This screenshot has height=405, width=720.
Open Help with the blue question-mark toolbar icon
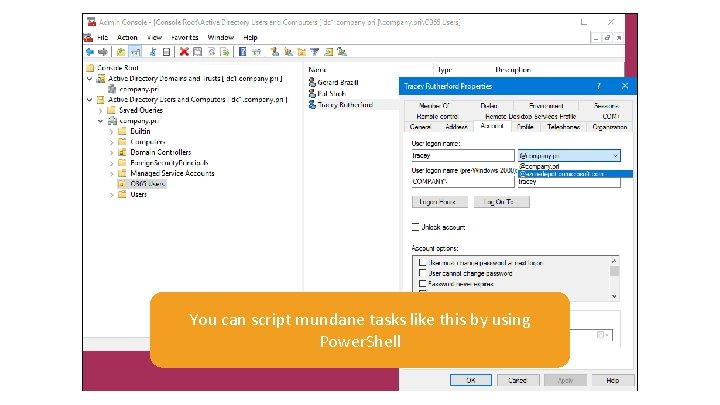(242, 52)
